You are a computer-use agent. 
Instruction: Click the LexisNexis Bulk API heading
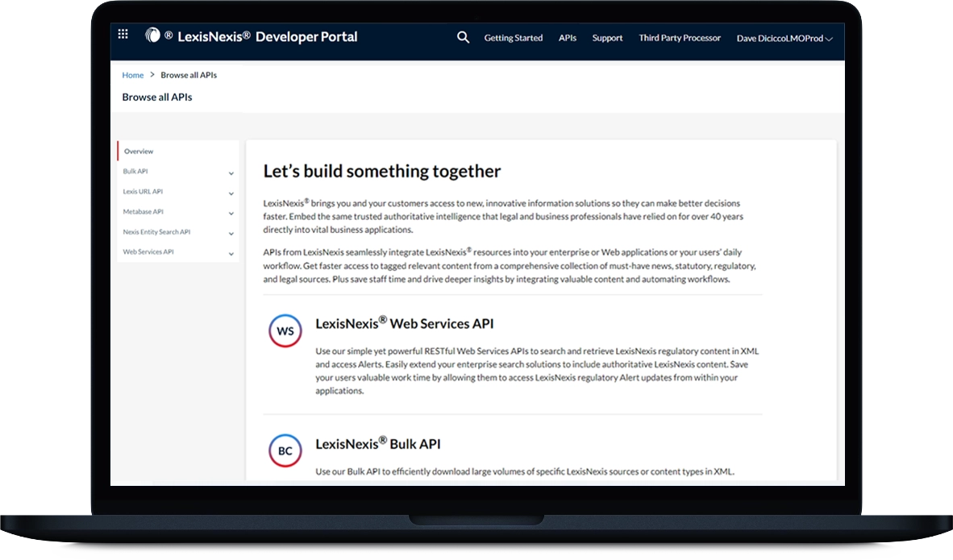(377, 443)
